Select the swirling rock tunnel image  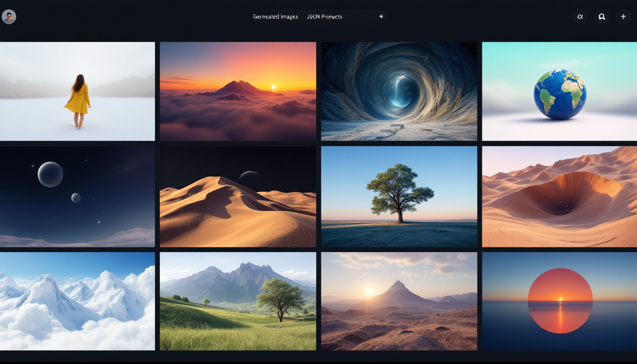(399, 91)
